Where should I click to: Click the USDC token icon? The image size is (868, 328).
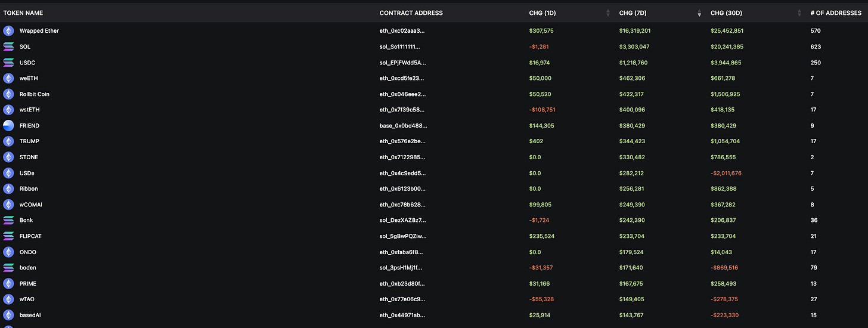[x=8, y=62]
